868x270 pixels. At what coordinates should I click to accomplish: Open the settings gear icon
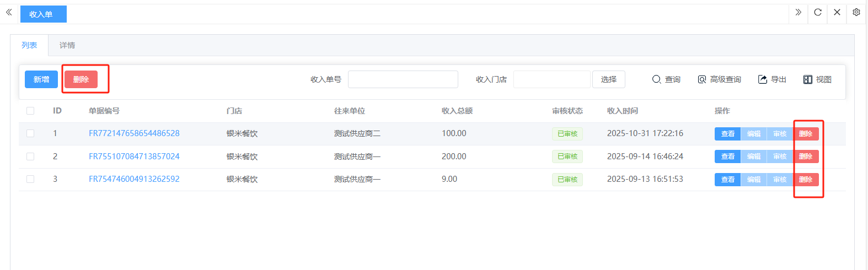[856, 12]
